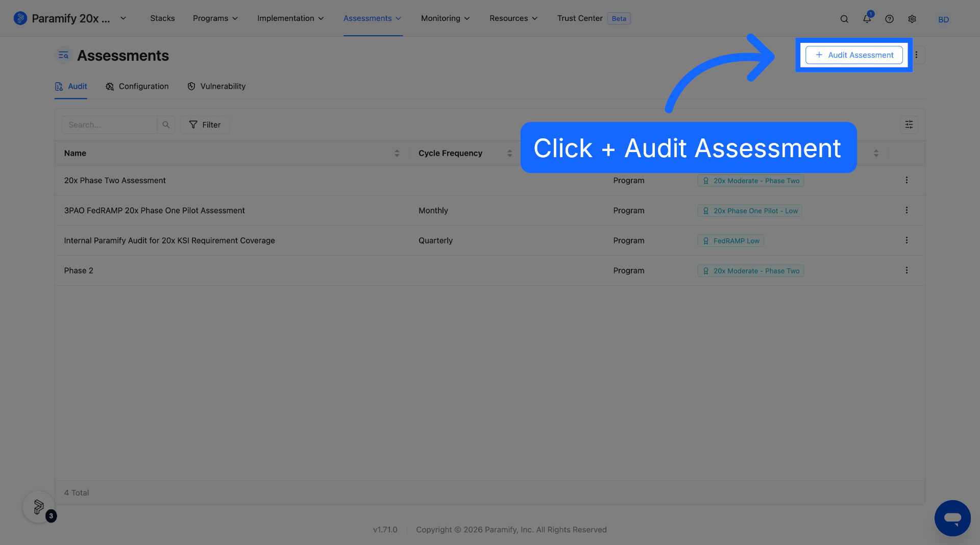Open the Filter button
The height and width of the screenshot is (545, 980).
[x=205, y=125]
